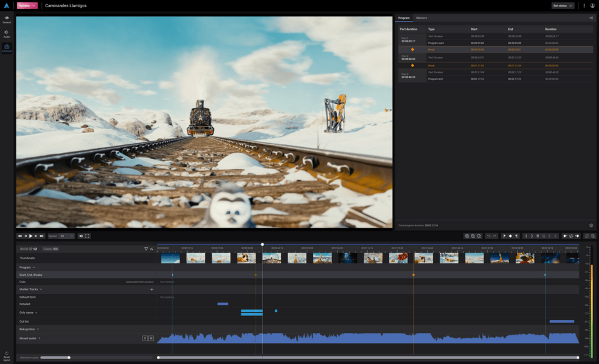Click the timeline zoom in magnifier
This screenshot has height=364, width=599.
pos(467,236)
